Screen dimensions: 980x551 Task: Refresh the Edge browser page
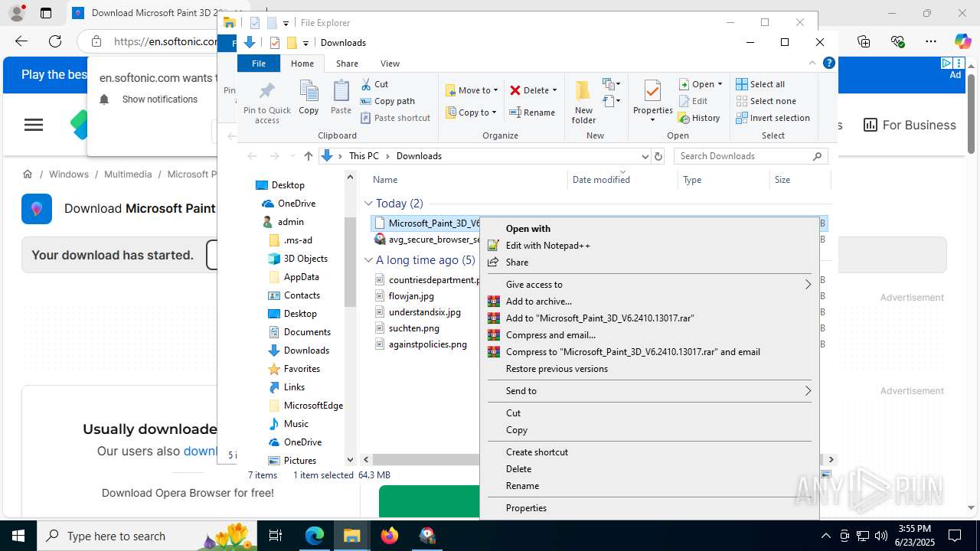tap(54, 41)
